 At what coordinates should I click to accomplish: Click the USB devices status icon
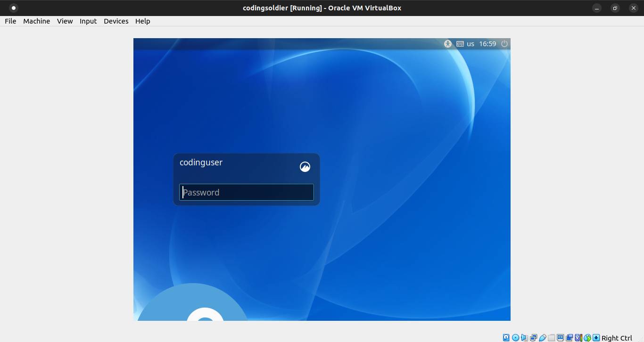coord(543,338)
